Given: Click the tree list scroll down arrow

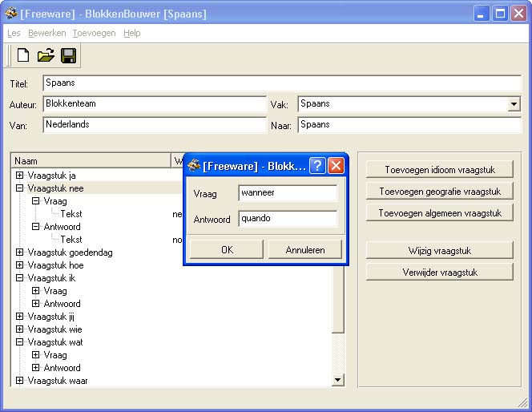Looking at the screenshot, I should coord(337,380).
